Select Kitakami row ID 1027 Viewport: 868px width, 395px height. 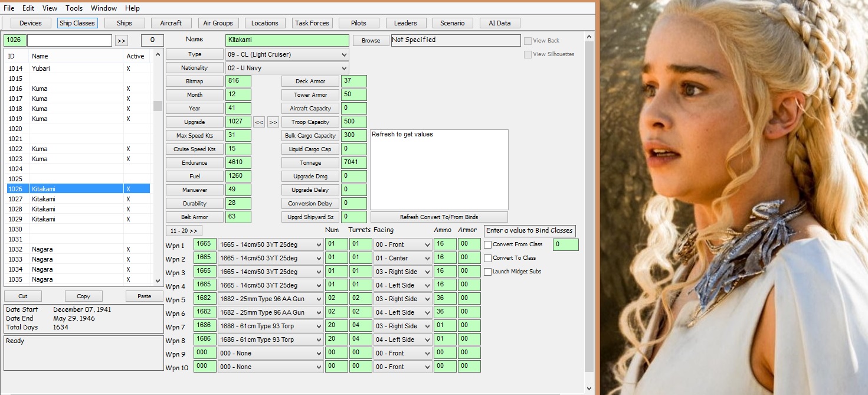coord(78,199)
